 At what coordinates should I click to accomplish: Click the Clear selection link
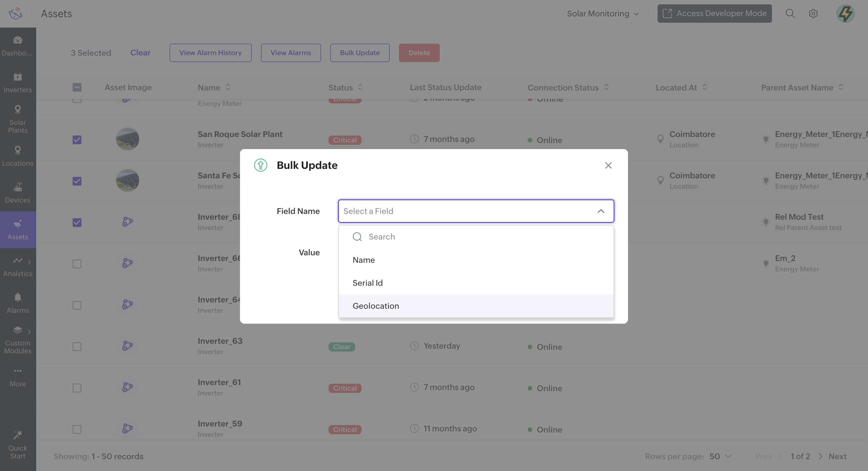pos(140,53)
